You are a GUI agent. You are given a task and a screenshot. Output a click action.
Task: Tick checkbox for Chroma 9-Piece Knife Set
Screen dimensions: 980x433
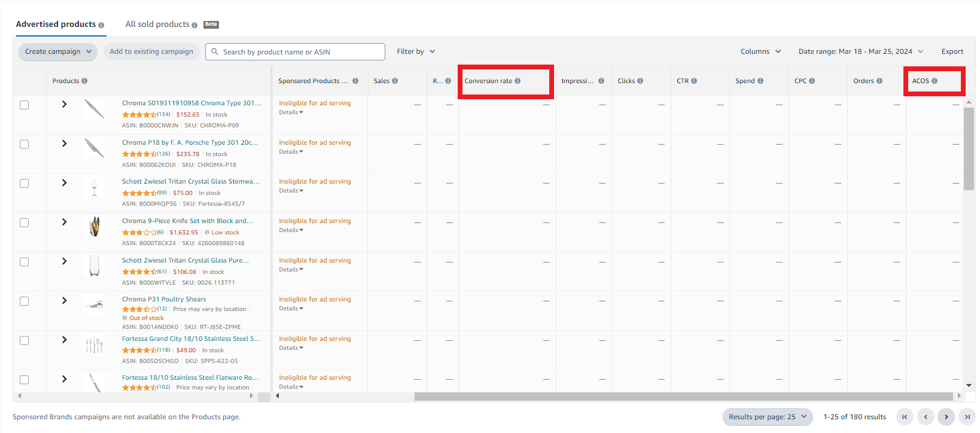coord(25,222)
